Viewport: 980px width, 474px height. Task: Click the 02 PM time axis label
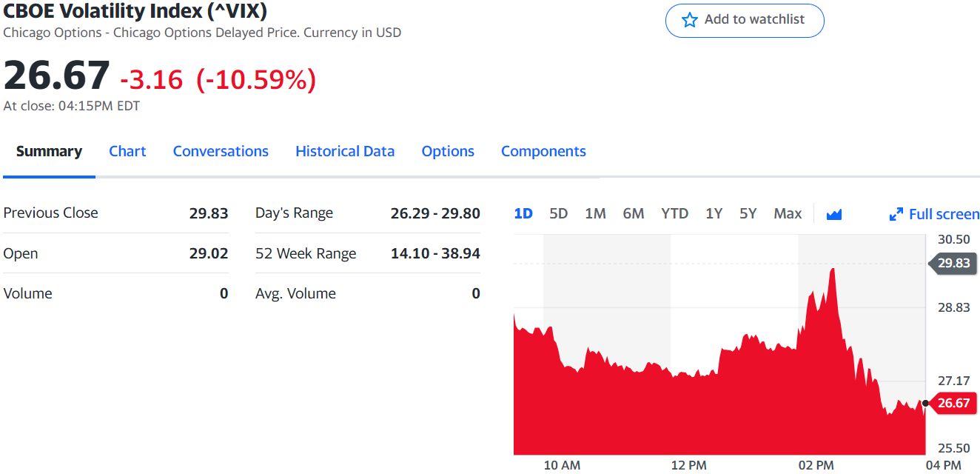tap(816, 465)
